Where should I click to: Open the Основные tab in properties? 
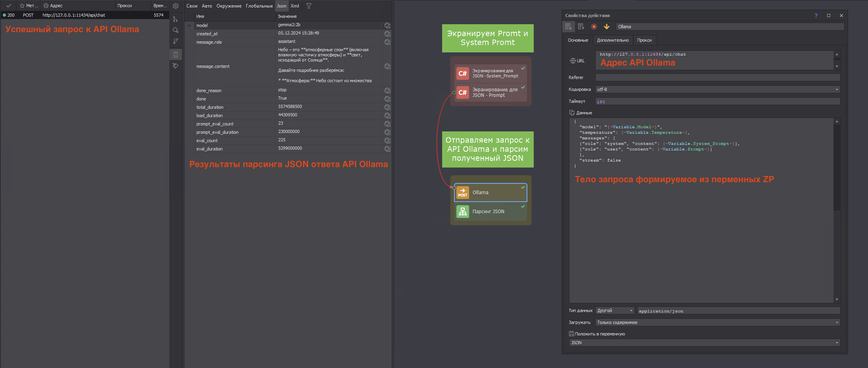(x=578, y=40)
